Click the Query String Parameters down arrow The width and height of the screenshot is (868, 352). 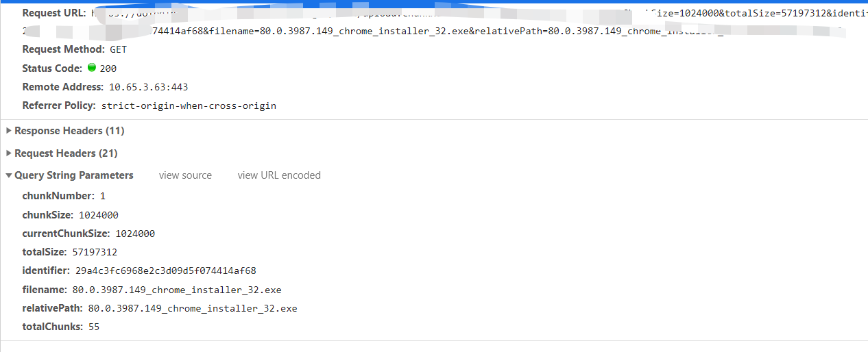tap(8, 176)
